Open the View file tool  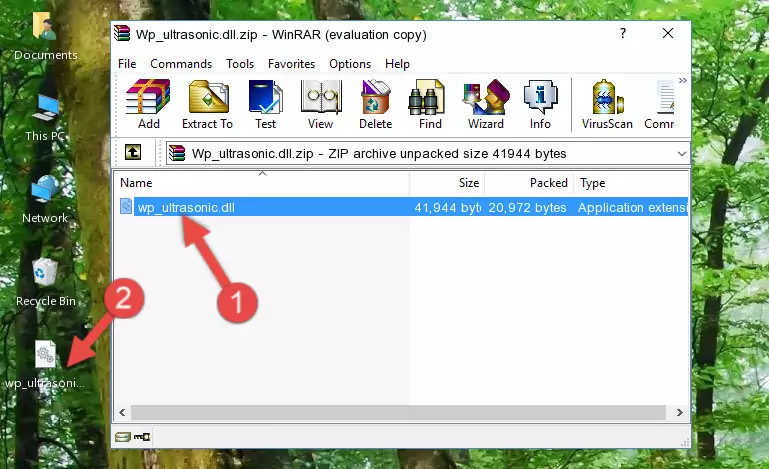click(321, 104)
